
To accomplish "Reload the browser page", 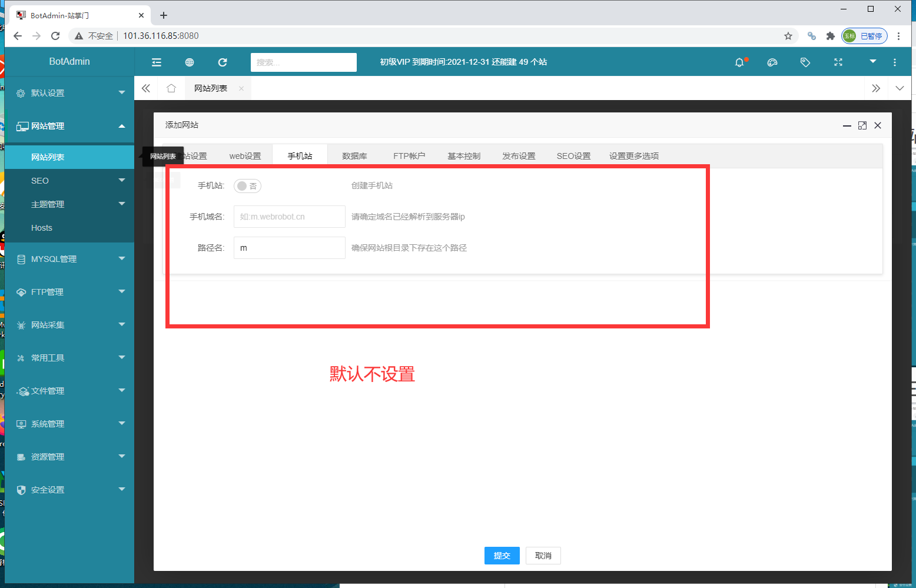I will point(55,36).
